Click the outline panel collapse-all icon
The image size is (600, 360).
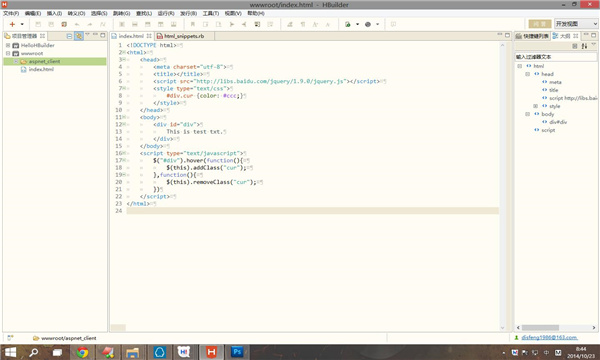pyautogui.click(x=574, y=46)
